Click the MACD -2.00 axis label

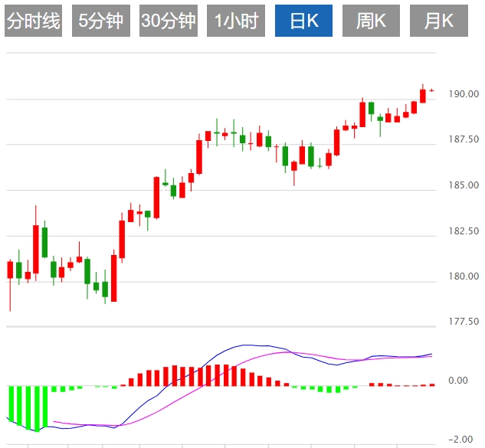(x=460, y=440)
